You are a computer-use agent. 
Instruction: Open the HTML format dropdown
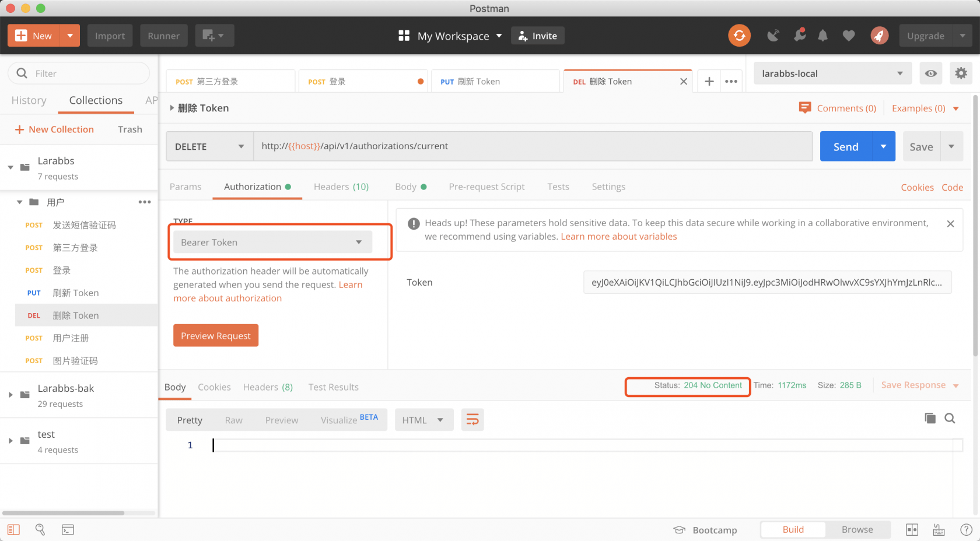[424, 420]
